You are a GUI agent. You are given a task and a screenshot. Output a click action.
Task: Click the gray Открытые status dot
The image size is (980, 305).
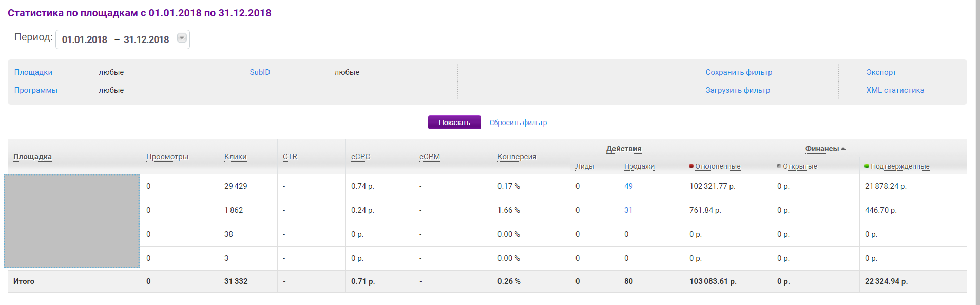[779, 166]
